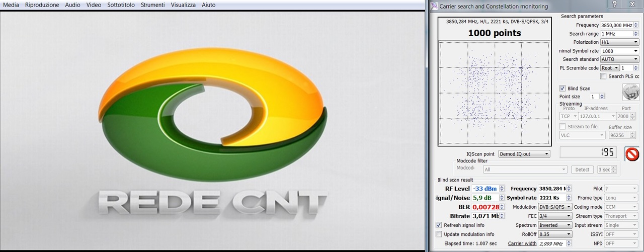Viewport: 644px width, 252px height.
Task: Toggle the Stream to file checkbox
Action: click(x=562, y=127)
